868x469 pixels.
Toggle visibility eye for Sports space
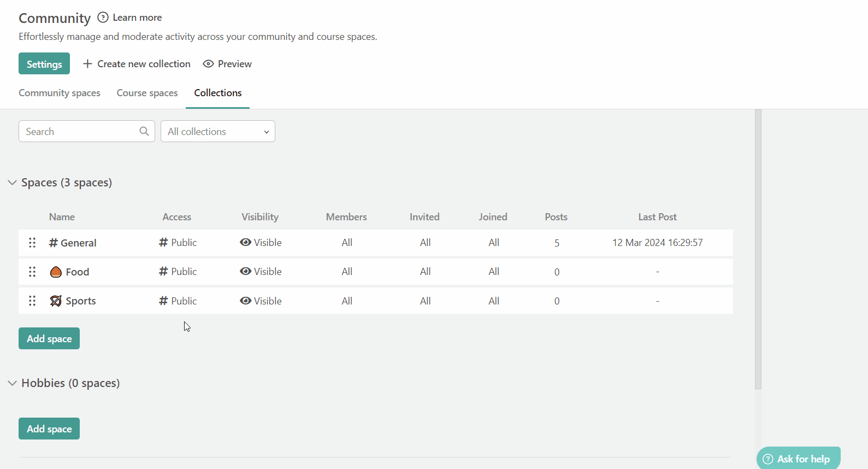(x=245, y=301)
